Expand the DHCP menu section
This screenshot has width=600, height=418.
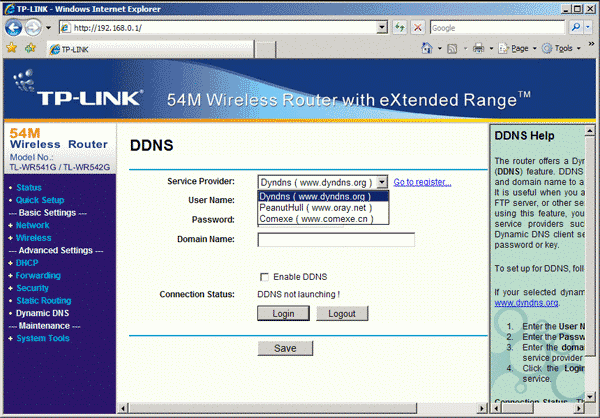pyautogui.click(x=27, y=263)
